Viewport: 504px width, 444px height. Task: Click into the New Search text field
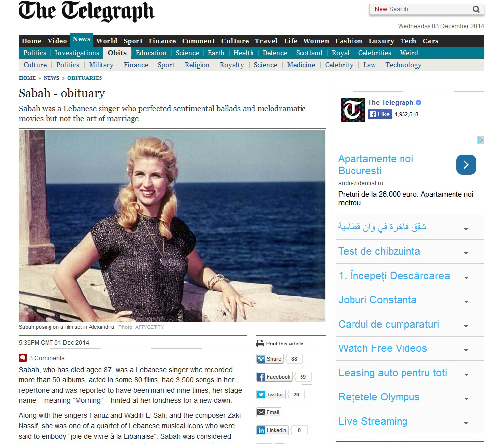[x=420, y=9]
